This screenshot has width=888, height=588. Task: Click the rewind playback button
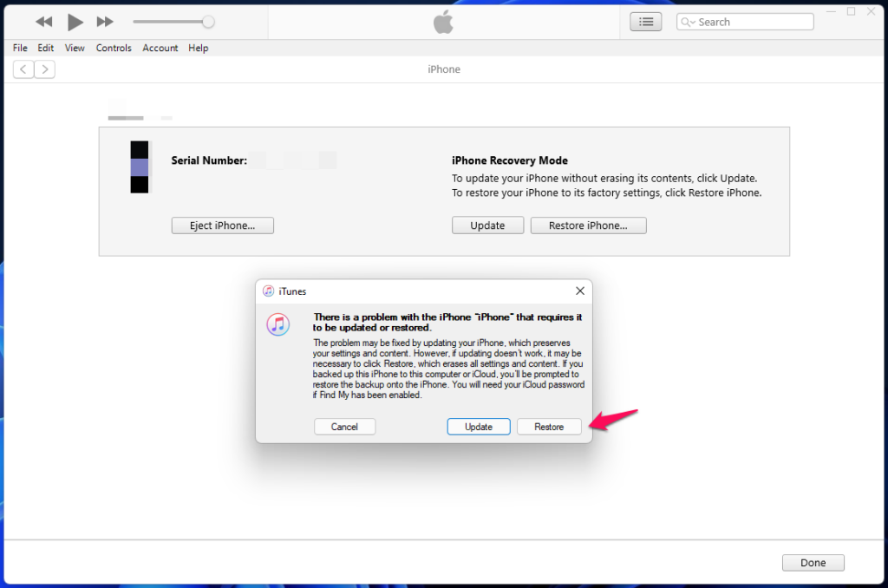click(43, 22)
